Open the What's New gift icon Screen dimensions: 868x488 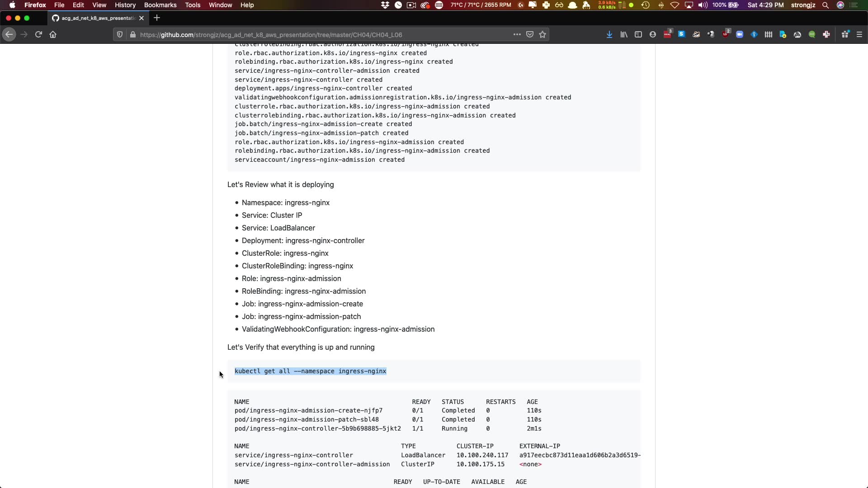pyautogui.click(x=844, y=35)
